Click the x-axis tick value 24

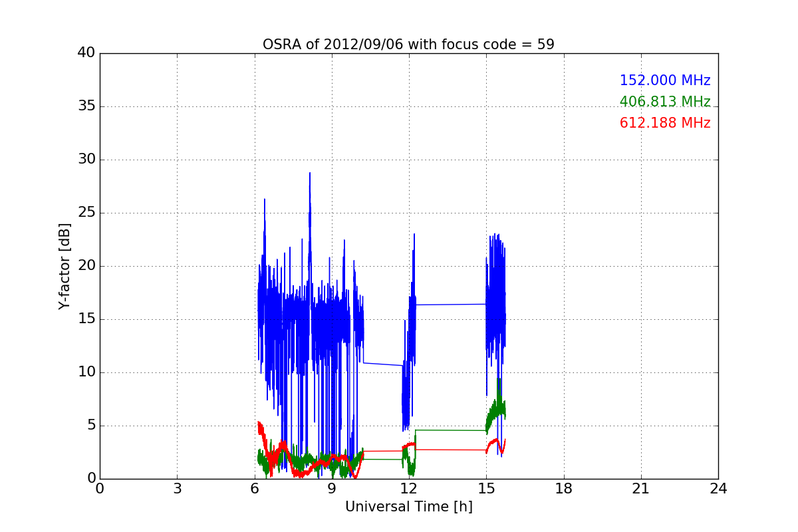point(718,489)
